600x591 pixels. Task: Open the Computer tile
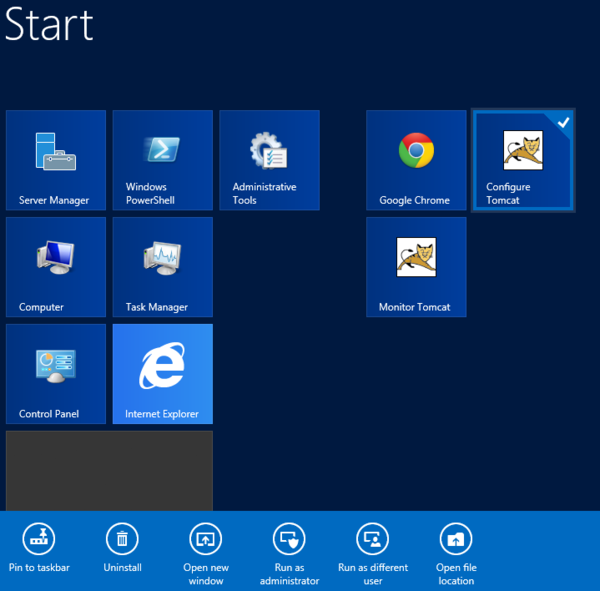click(x=56, y=267)
